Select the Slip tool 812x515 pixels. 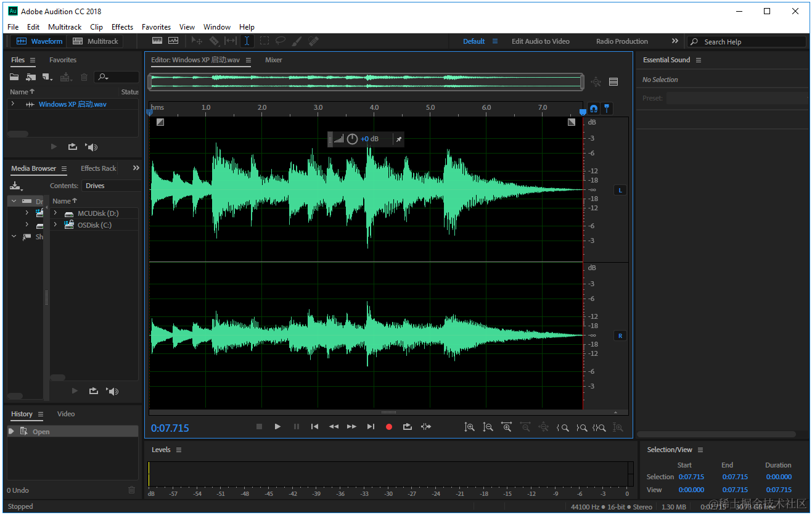(231, 41)
